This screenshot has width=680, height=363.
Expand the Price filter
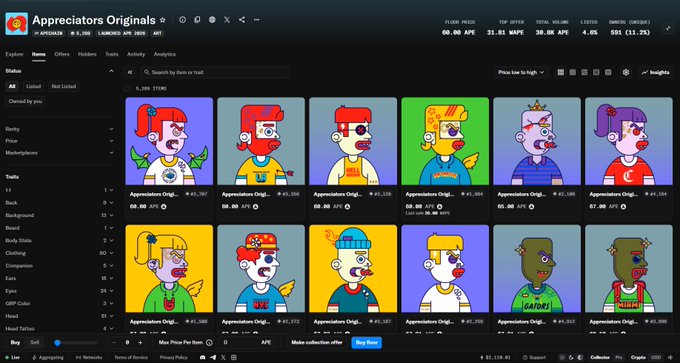click(x=59, y=141)
